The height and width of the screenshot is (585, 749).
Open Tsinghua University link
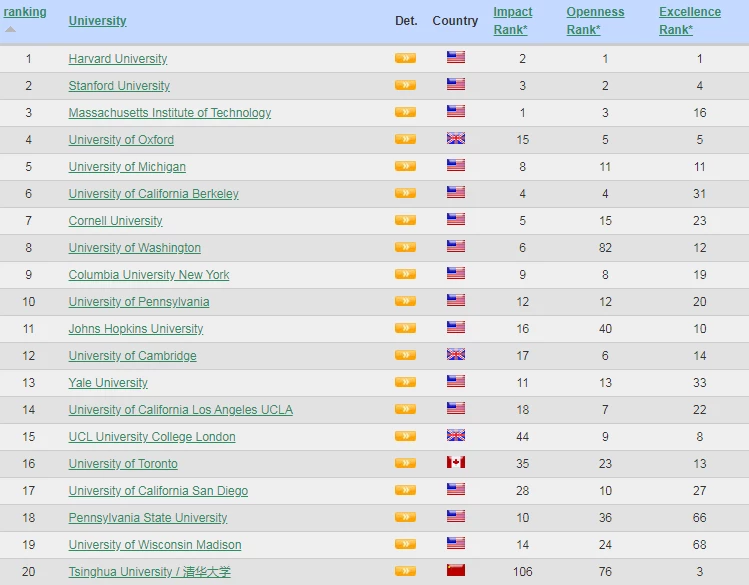(x=150, y=571)
